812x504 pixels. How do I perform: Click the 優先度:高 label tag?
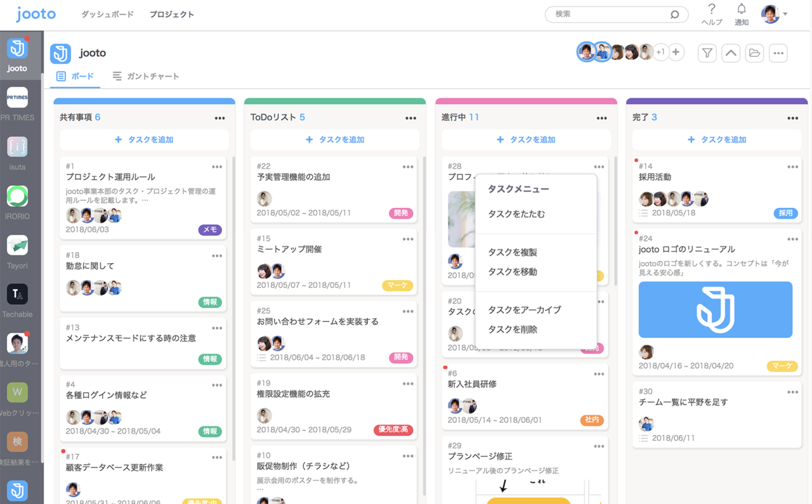coord(393,430)
